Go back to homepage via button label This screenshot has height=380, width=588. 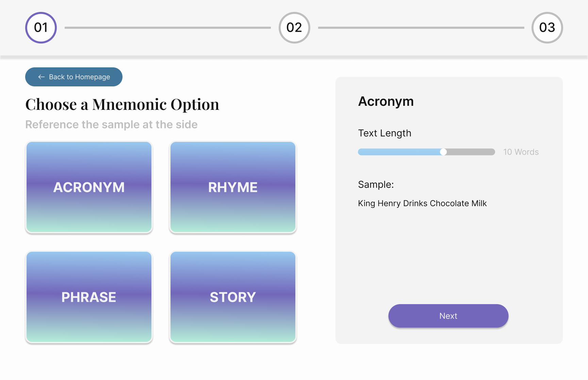pyautogui.click(x=79, y=77)
